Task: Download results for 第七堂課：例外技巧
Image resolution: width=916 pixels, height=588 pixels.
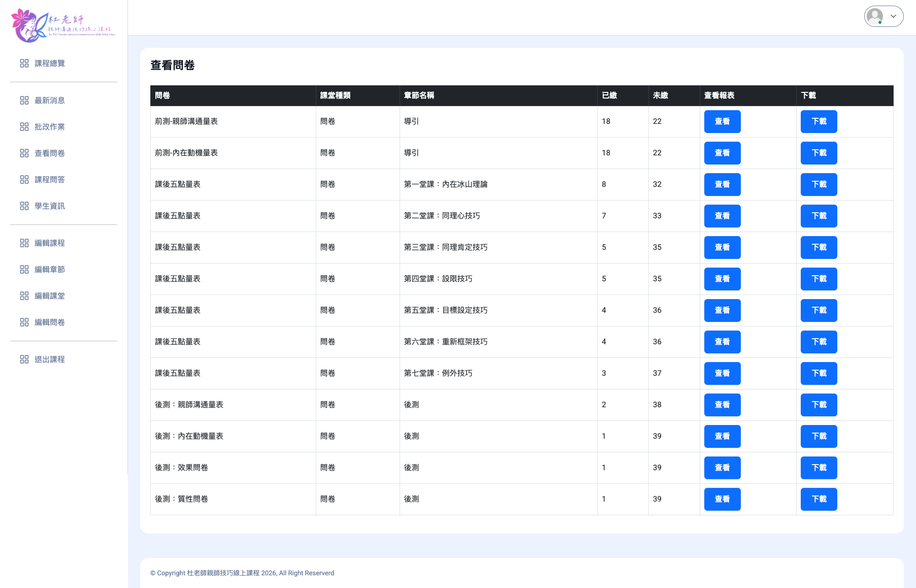Action: click(x=819, y=373)
